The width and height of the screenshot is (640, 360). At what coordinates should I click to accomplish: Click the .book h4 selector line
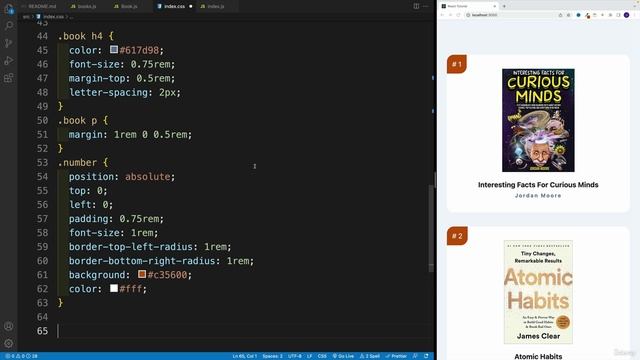(x=86, y=36)
